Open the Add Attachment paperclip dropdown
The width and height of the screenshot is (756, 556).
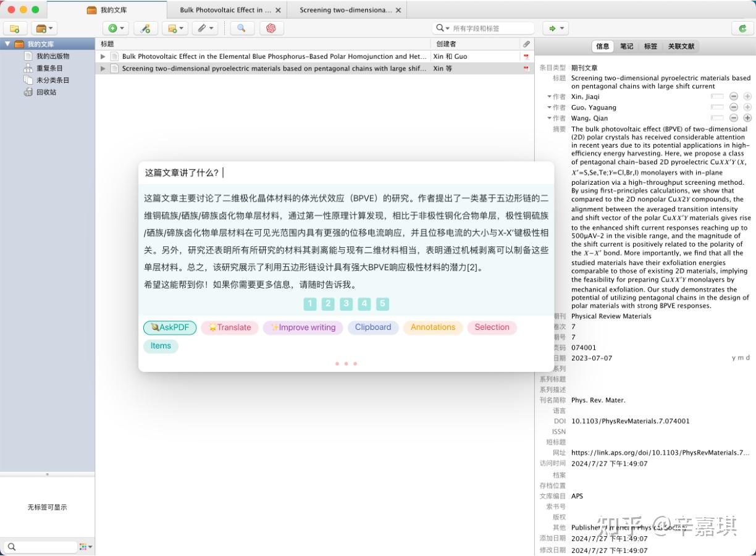(x=204, y=28)
